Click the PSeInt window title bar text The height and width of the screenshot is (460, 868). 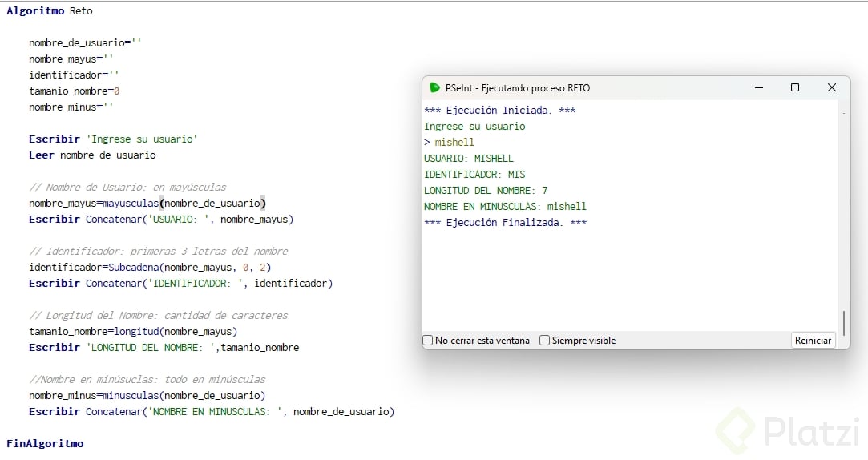pos(518,88)
